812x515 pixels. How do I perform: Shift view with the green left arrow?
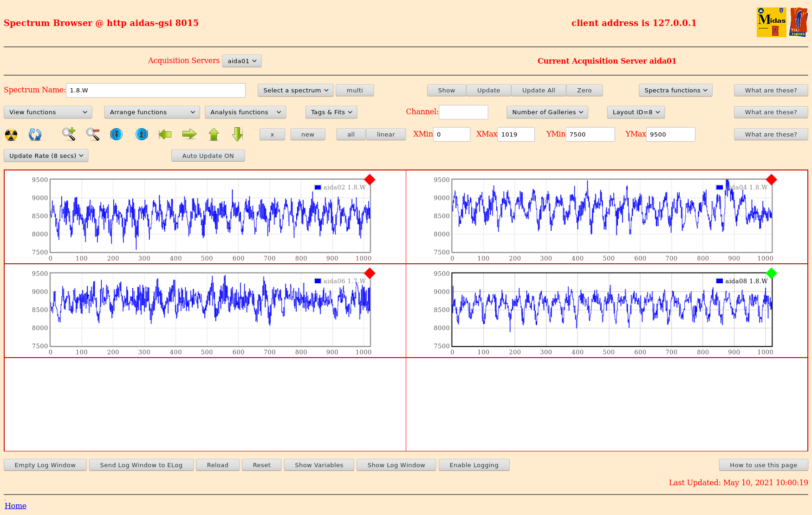point(165,135)
